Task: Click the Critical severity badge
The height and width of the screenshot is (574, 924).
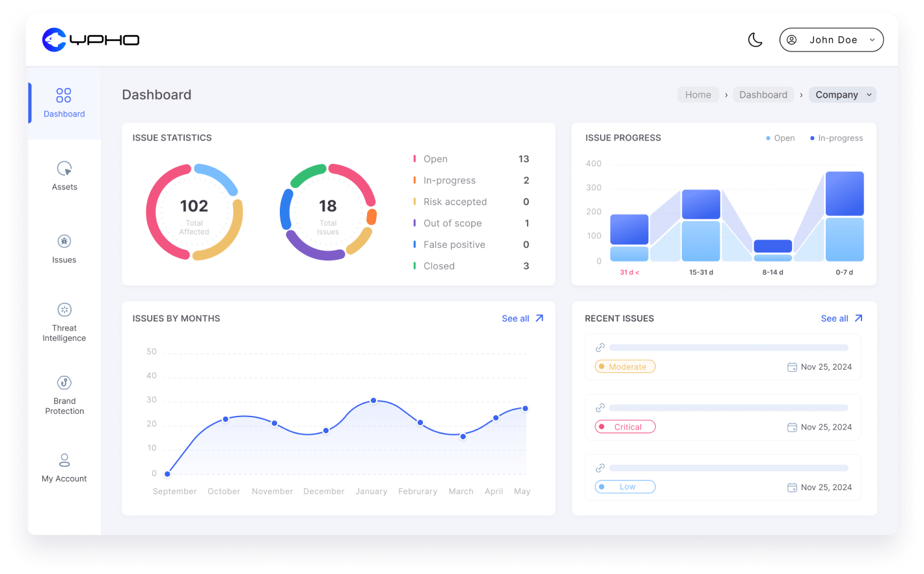Action: (x=625, y=427)
